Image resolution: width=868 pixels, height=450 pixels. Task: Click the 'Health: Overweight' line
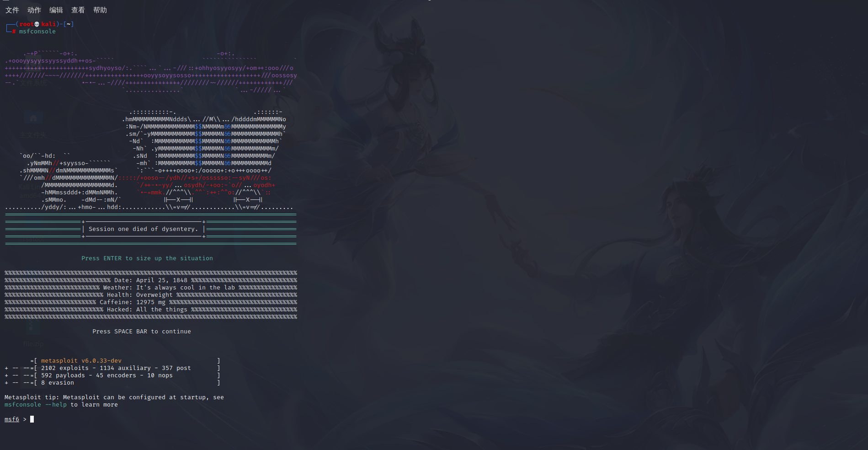(x=140, y=295)
